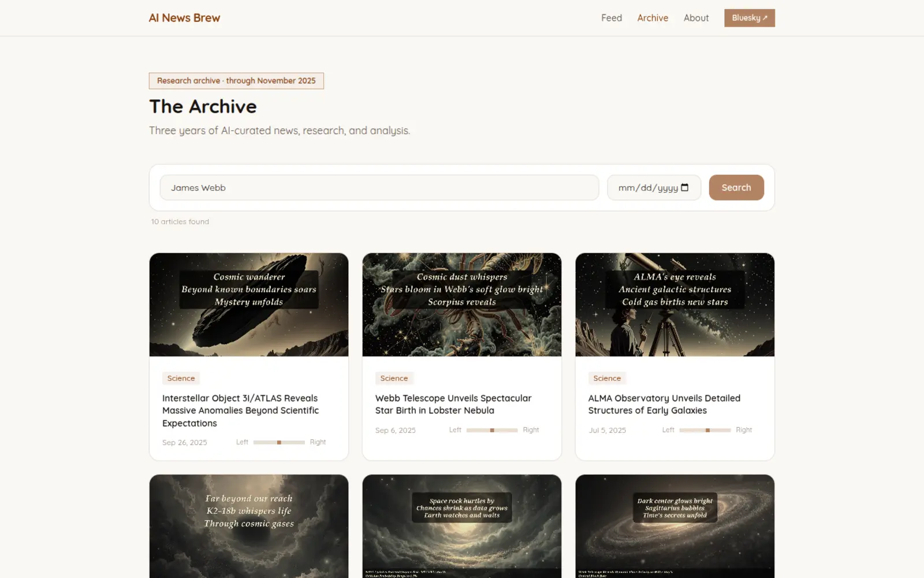This screenshot has height=578, width=924.
Task: Click the AI News Brew logo
Action: (184, 18)
